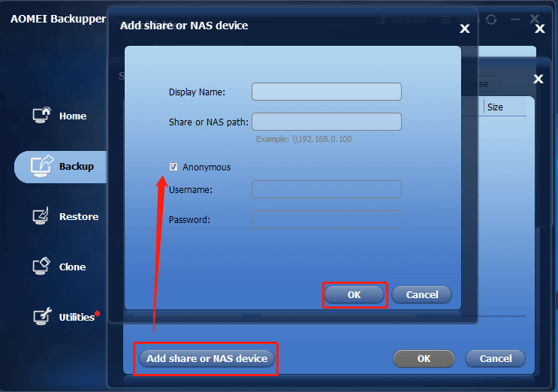Screen dimensions: 558x392
Task: Click the Clone icon in sidebar
Action: pos(41,266)
